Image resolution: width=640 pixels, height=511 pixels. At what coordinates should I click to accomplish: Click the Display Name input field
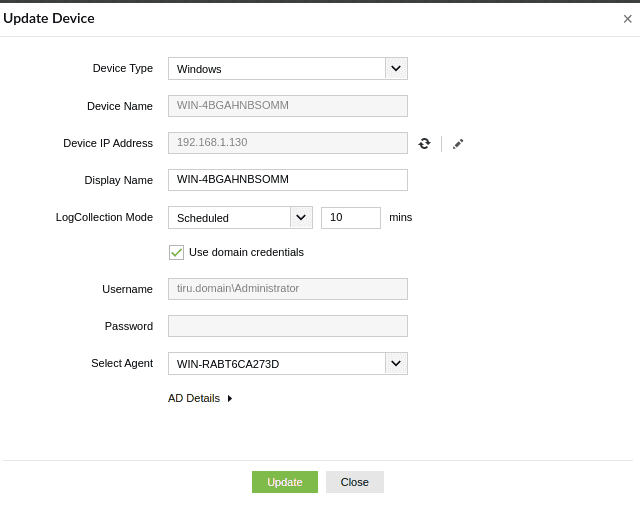288,180
